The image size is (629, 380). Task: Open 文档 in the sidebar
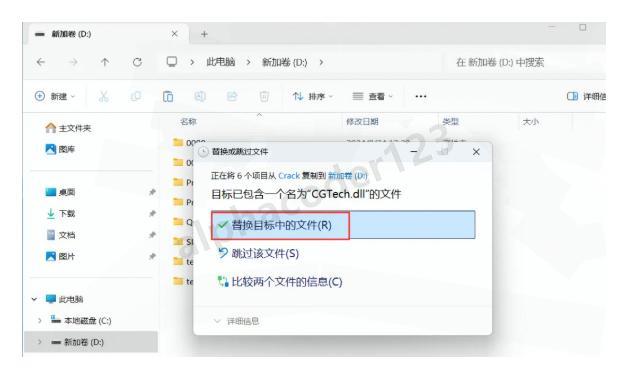click(x=61, y=235)
